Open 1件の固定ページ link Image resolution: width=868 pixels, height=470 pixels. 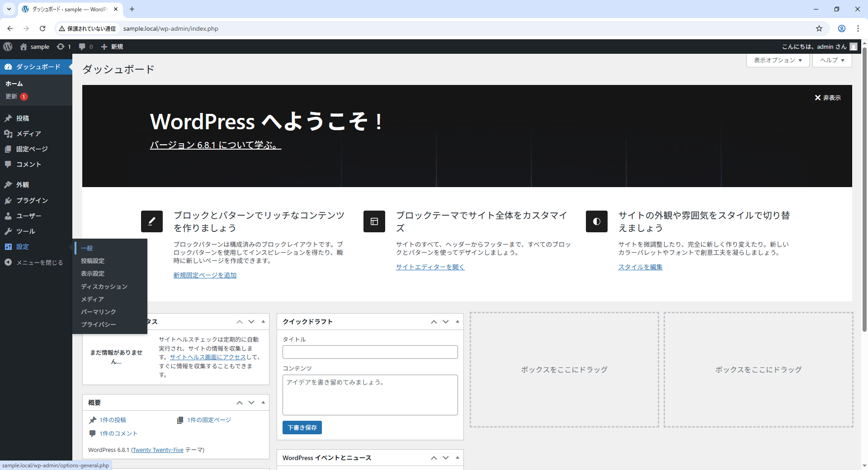click(x=209, y=420)
